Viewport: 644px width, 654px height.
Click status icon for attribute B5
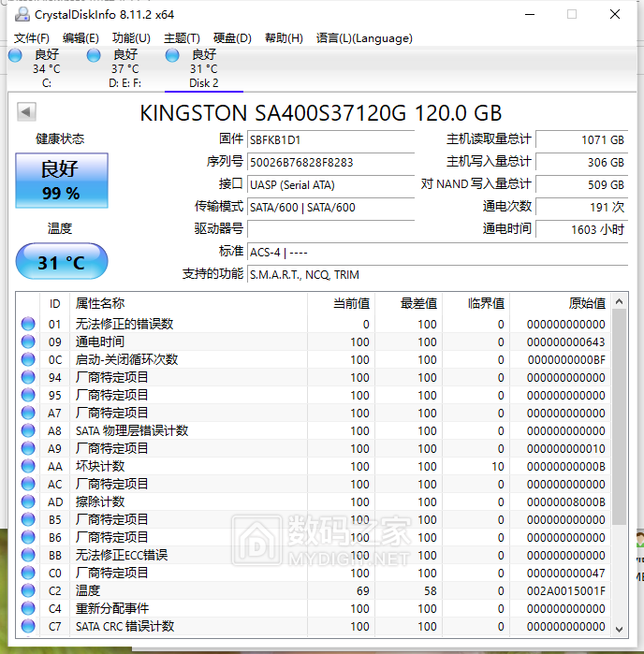tap(28, 519)
